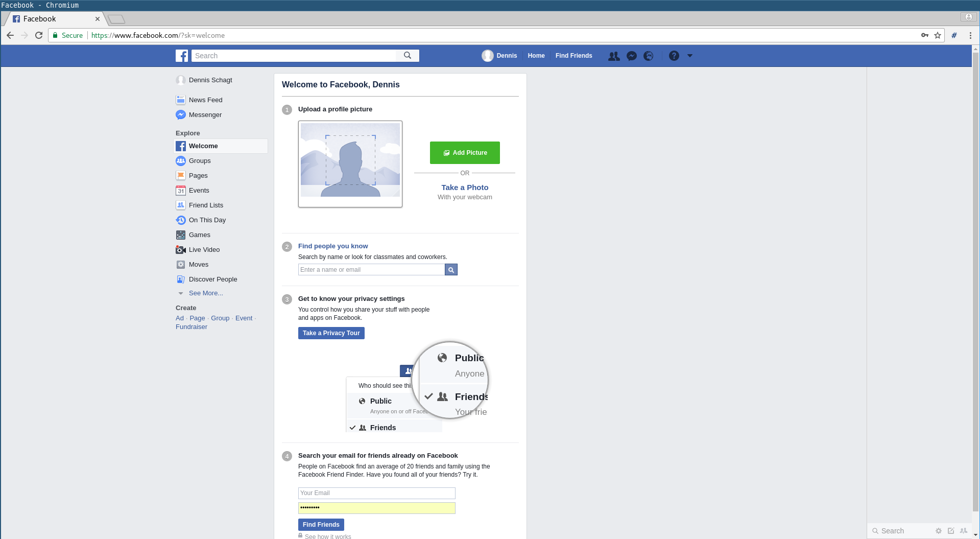
Task: Click the green Add Picture button
Action: [x=465, y=153]
